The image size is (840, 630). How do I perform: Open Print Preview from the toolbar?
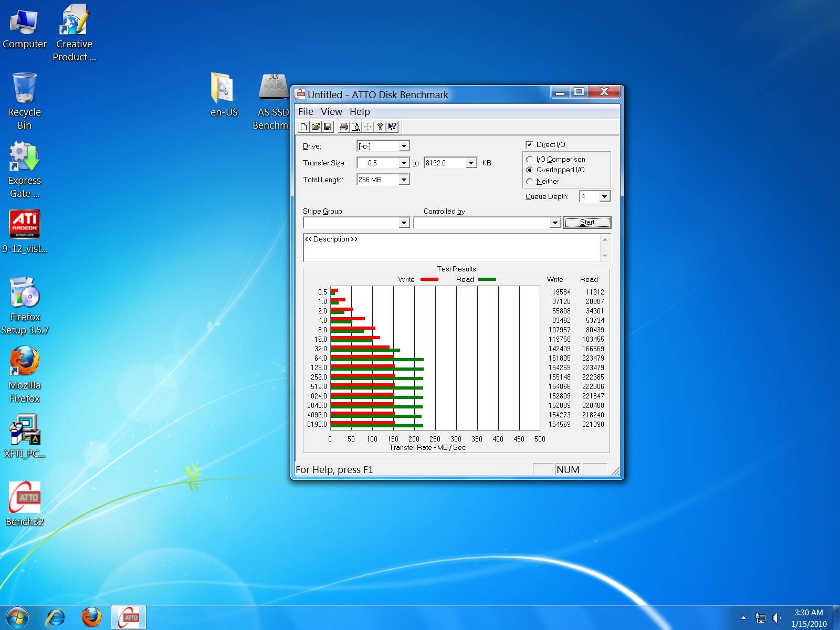[x=355, y=127]
